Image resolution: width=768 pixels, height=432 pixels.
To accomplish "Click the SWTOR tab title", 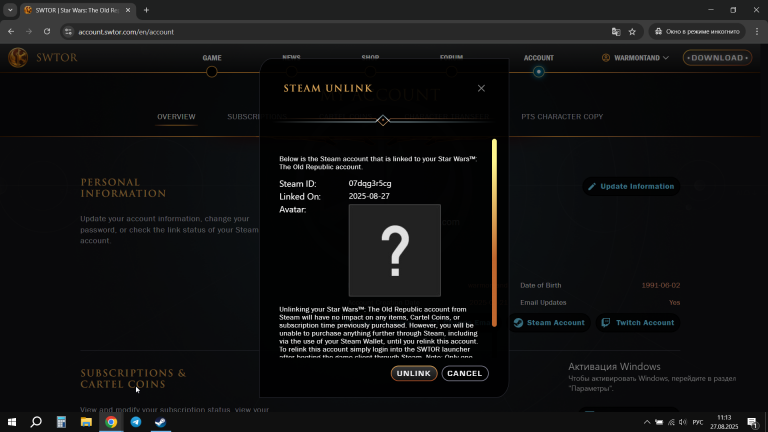I will [x=76, y=10].
